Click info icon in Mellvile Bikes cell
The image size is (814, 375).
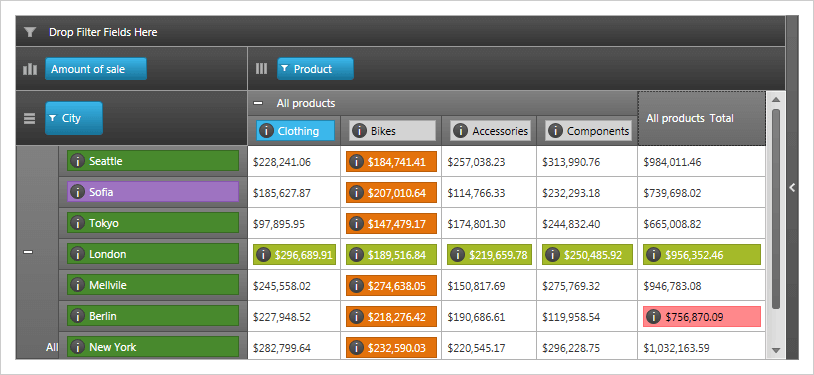(357, 285)
